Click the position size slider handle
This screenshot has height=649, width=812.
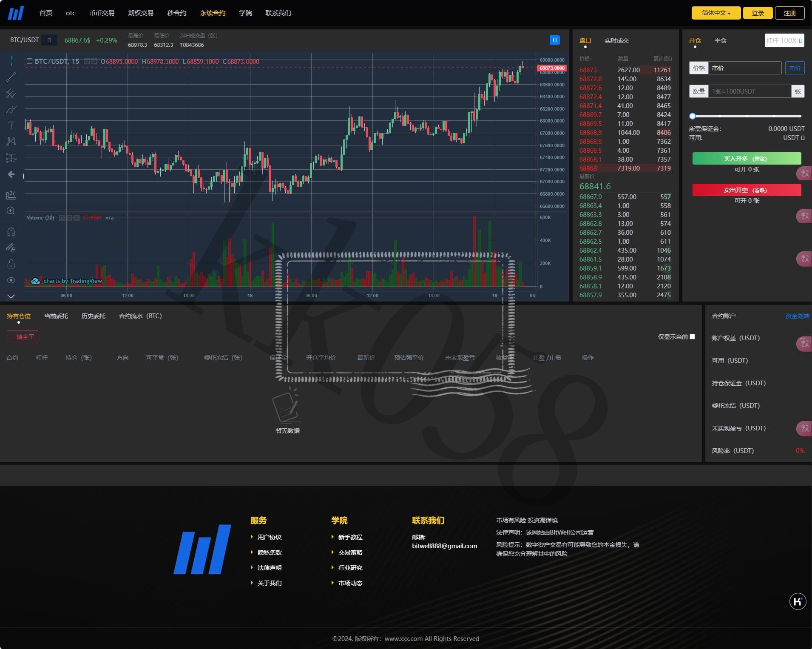(x=693, y=116)
